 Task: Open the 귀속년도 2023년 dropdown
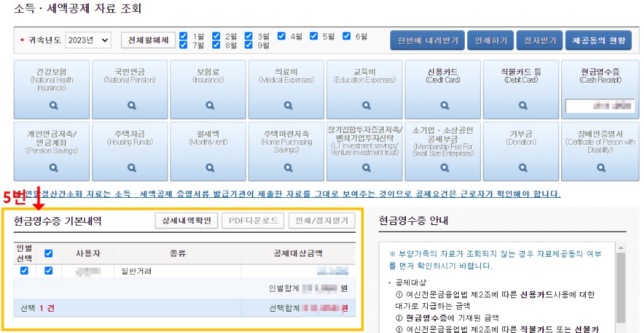pos(88,40)
